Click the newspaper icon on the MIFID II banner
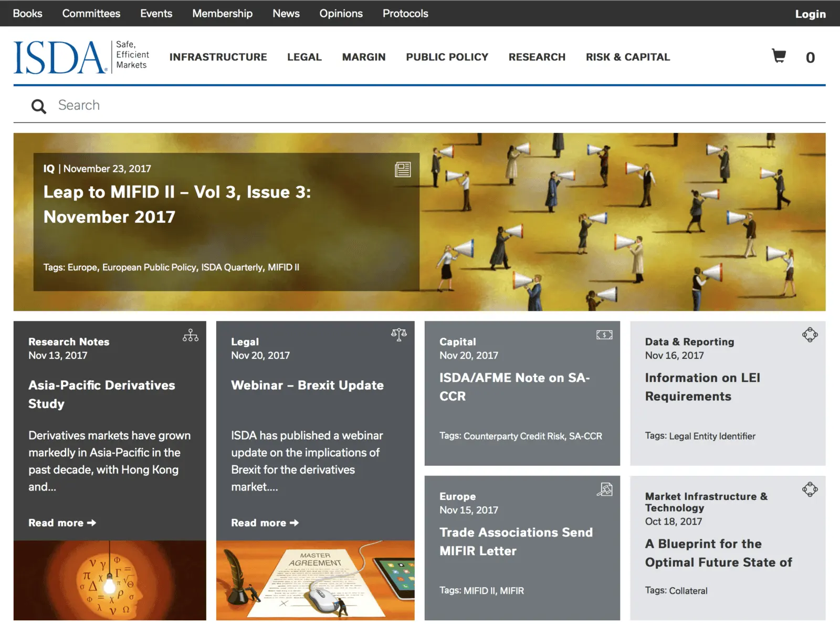Image resolution: width=840 pixels, height=635 pixels. (403, 169)
